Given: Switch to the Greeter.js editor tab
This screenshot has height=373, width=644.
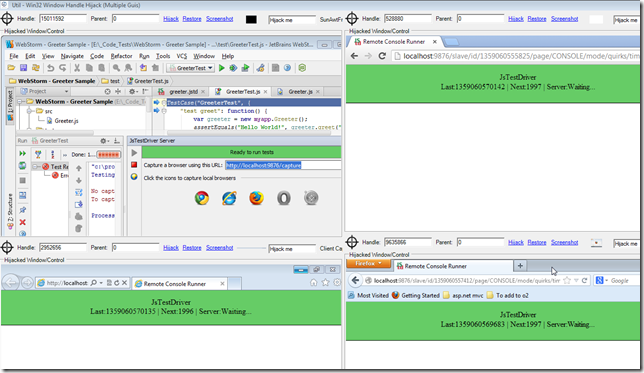Looking at the screenshot, I should pos(300,92).
